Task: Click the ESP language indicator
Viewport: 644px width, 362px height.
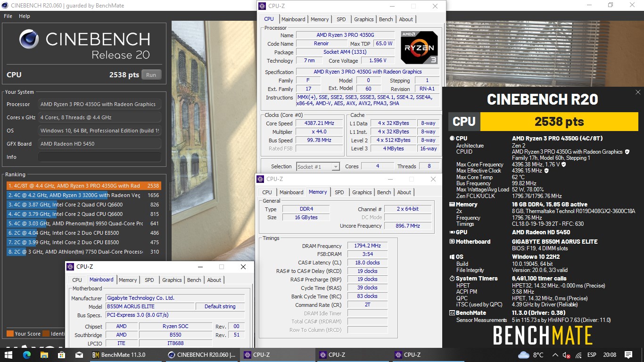Action: (x=592, y=355)
